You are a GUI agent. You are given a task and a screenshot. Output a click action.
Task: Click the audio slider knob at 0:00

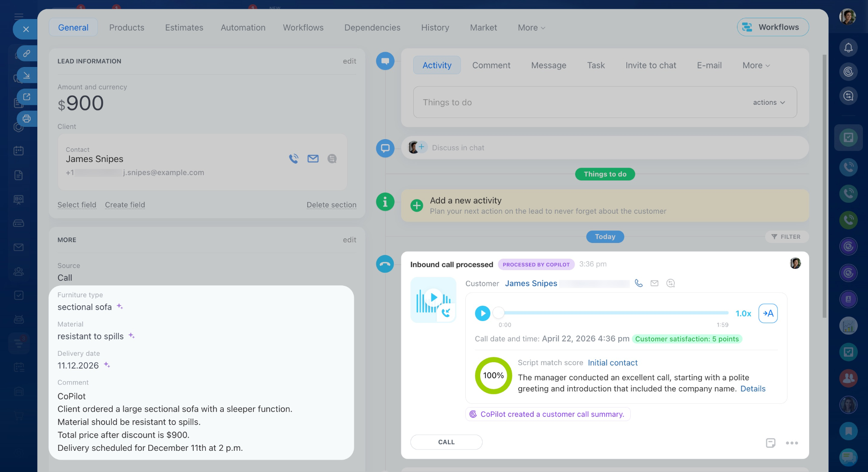tap(499, 313)
